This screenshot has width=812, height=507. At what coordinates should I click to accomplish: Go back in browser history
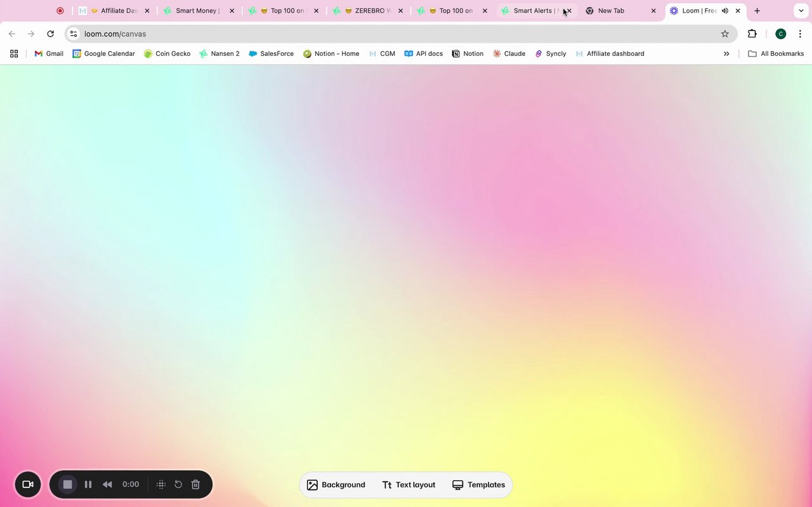pos(12,34)
